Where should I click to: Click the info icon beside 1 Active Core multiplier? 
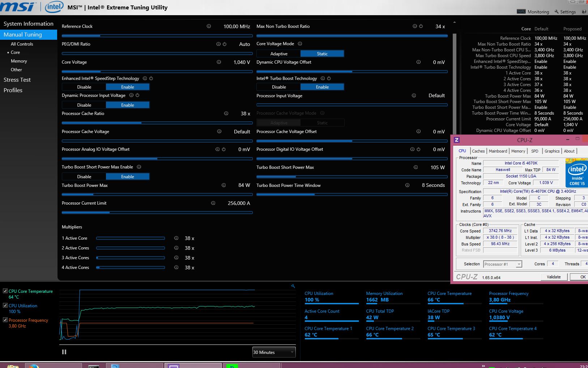(x=176, y=238)
